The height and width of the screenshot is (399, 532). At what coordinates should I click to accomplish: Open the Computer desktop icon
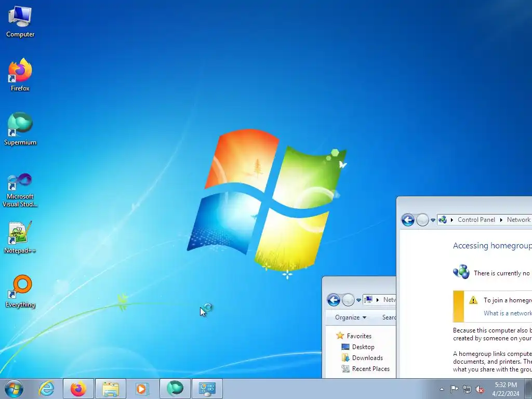[20, 21]
